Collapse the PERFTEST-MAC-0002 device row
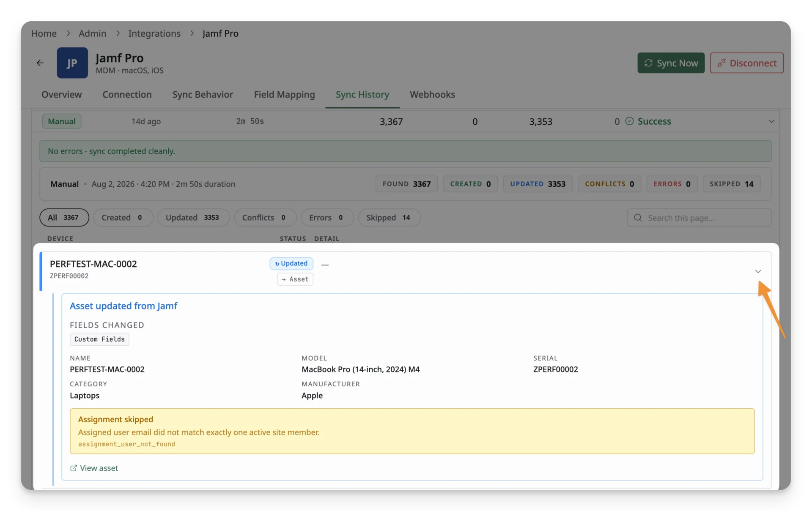This screenshot has height=511, width=812. pos(758,271)
